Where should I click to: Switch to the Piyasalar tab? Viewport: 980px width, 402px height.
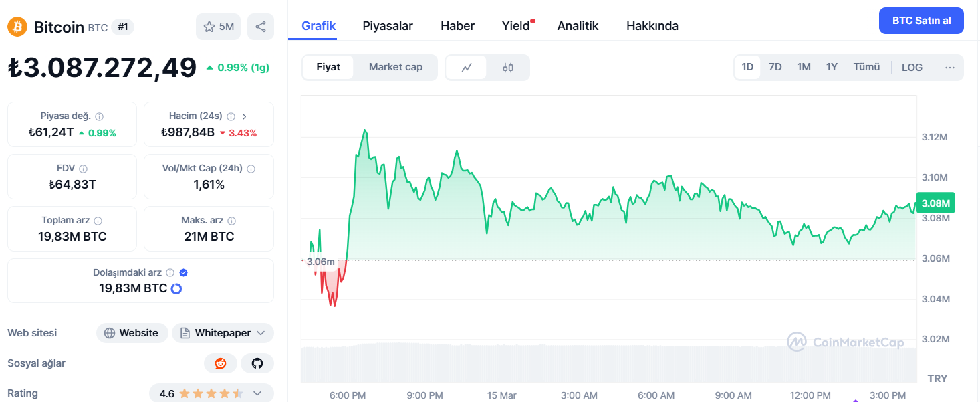[x=388, y=26]
